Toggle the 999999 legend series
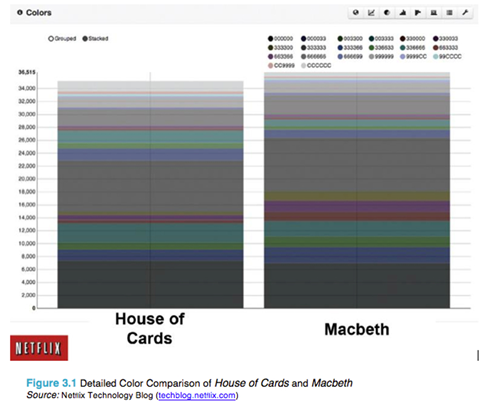Viewport: 480px width, 407px height. (381, 57)
